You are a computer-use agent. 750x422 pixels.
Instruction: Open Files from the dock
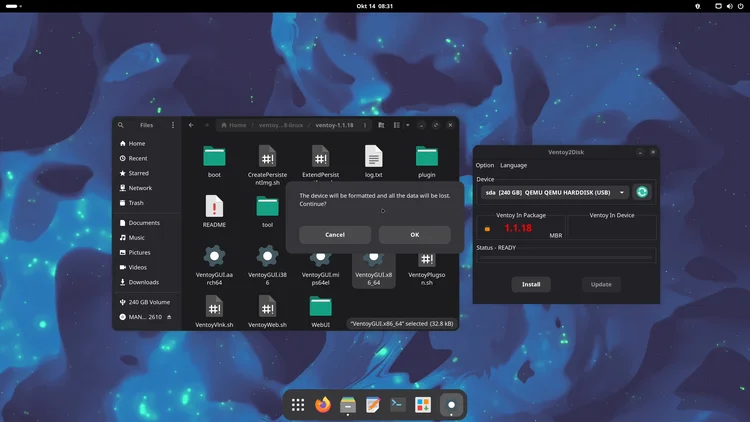[x=348, y=405]
